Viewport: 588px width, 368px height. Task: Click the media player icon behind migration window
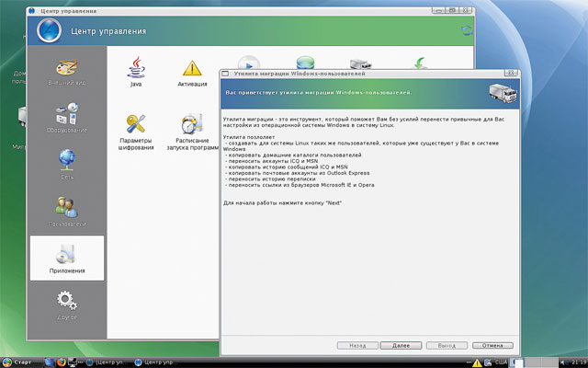click(x=249, y=63)
